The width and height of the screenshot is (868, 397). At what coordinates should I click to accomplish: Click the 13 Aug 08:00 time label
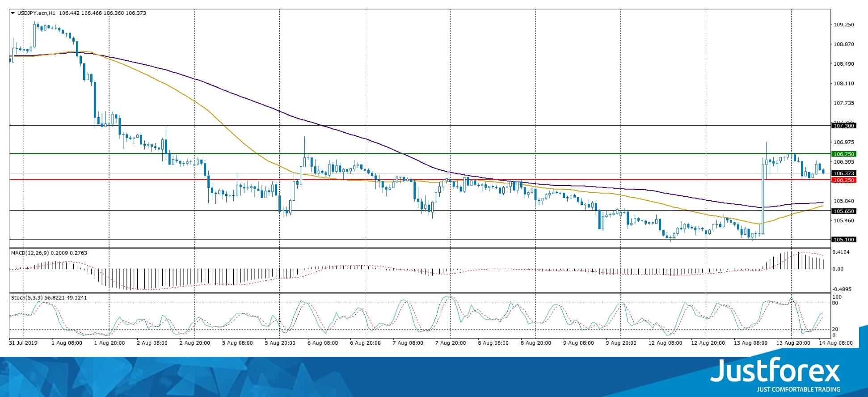pos(751,343)
